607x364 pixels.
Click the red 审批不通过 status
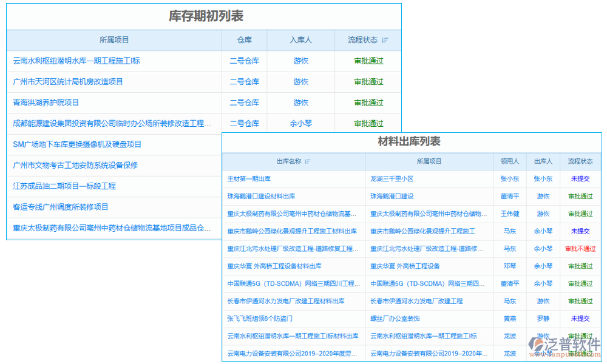tap(580, 249)
